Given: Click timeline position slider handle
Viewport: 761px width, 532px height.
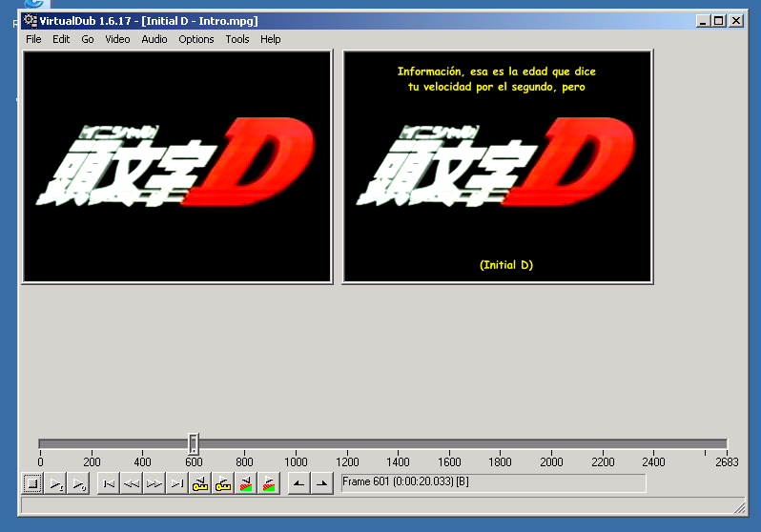Looking at the screenshot, I should click(x=194, y=443).
